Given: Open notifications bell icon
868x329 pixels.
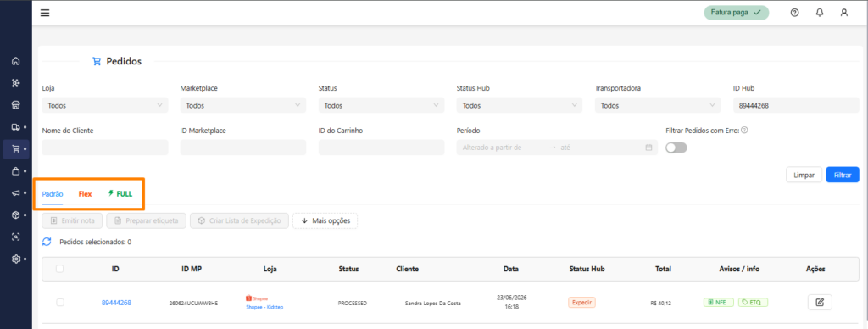Looking at the screenshot, I should pos(820,13).
